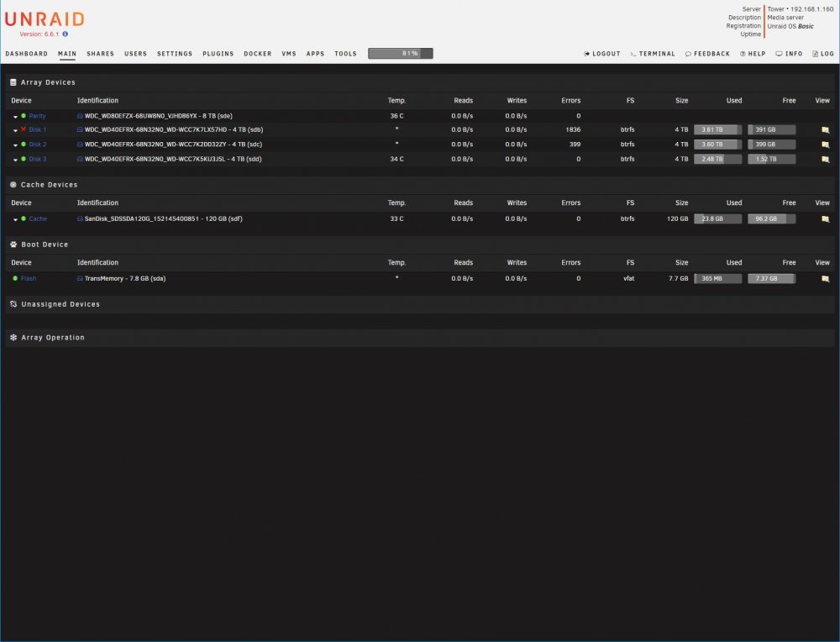Expand the Array Operation section

pos(420,338)
